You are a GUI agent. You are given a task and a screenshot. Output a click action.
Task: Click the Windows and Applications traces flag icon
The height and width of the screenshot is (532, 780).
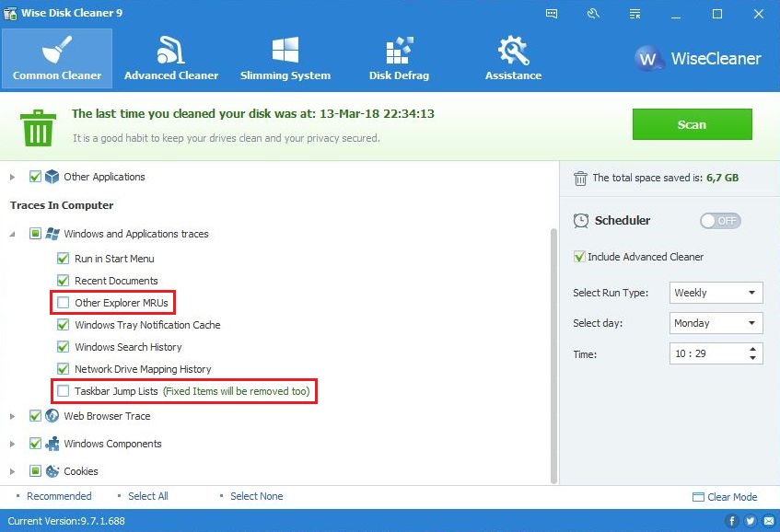point(52,234)
